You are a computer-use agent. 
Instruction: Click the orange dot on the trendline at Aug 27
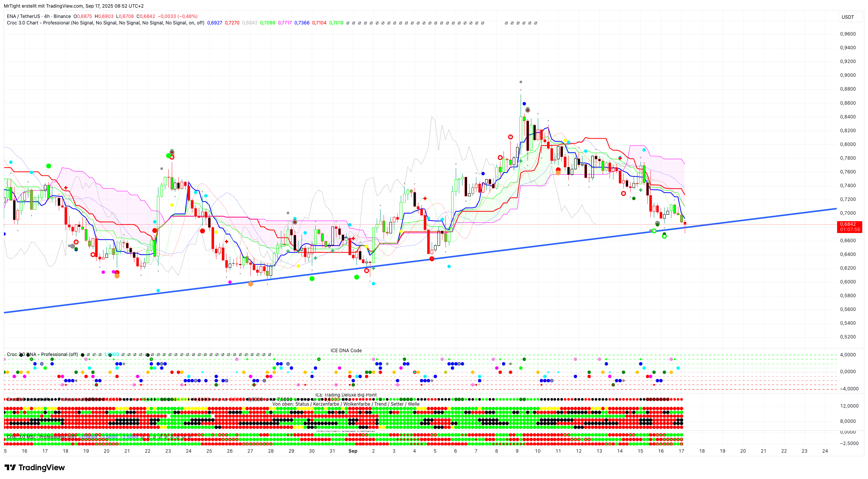250,284
